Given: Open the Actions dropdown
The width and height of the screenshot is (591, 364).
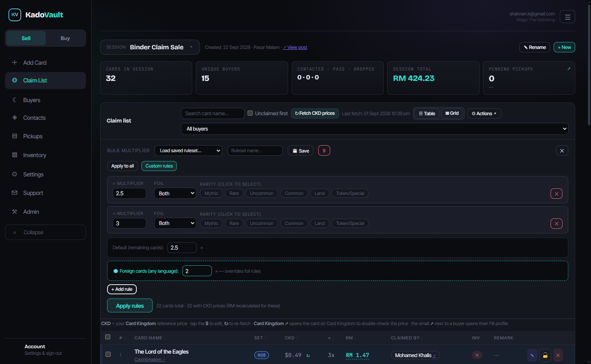Looking at the screenshot, I should click(484, 113).
